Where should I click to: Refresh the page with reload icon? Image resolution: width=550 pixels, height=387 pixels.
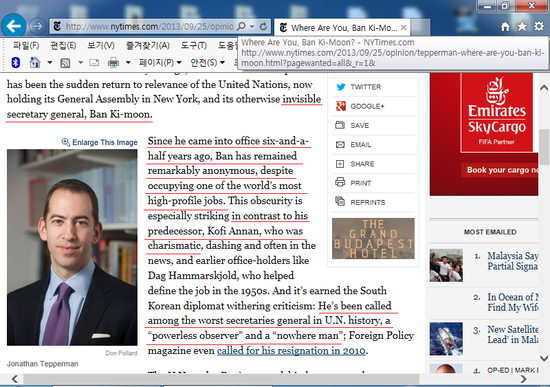click(x=263, y=26)
